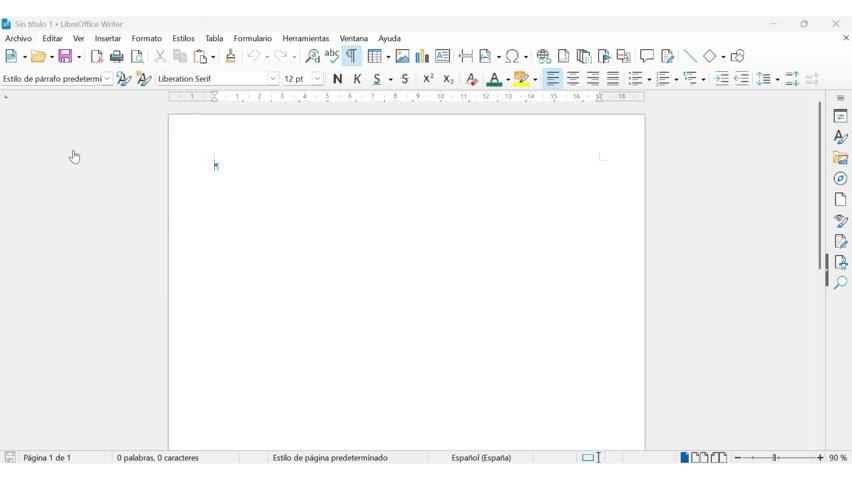Click the Open folder icon
The image size is (852, 480).
(x=38, y=56)
